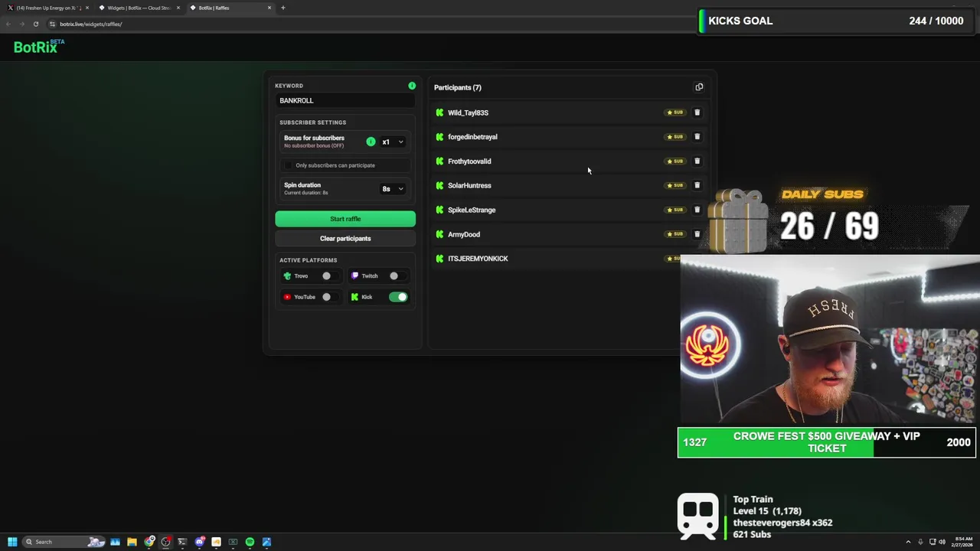Click the system tray clock
980x551 pixels.
(963, 542)
